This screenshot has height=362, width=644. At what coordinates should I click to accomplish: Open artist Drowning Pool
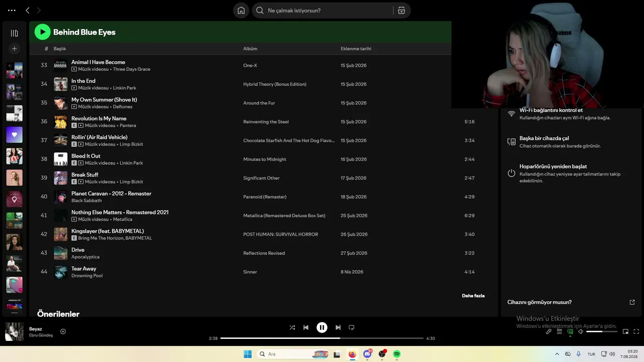pyautogui.click(x=87, y=276)
